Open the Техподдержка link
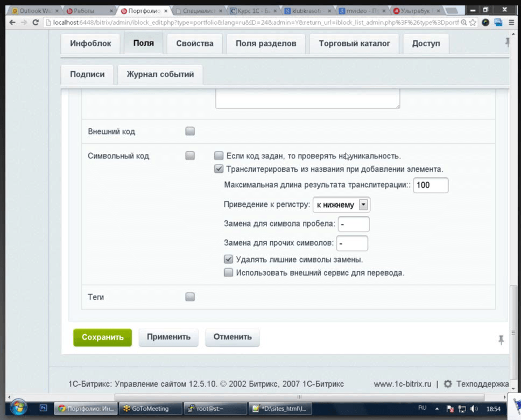This screenshot has height=420, width=521. coord(482,384)
